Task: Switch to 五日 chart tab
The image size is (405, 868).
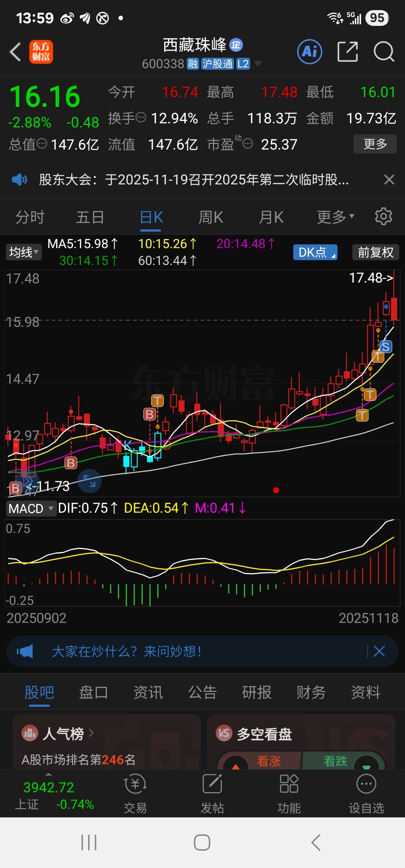Action: 90,217
